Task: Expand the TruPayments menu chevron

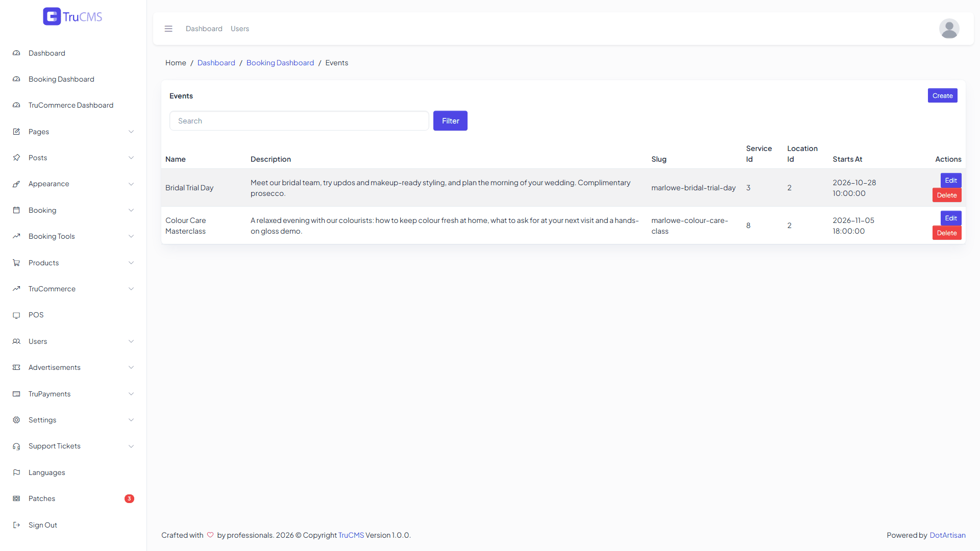Action: pyautogui.click(x=131, y=394)
